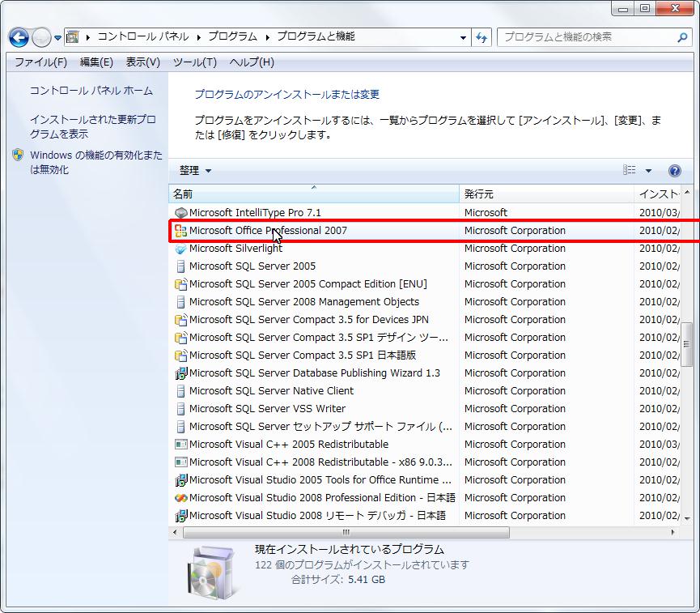The image size is (700, 613).
Task: Click the Visual Studio 2008 Professional Edition icon
Action: tap(180, 498)
